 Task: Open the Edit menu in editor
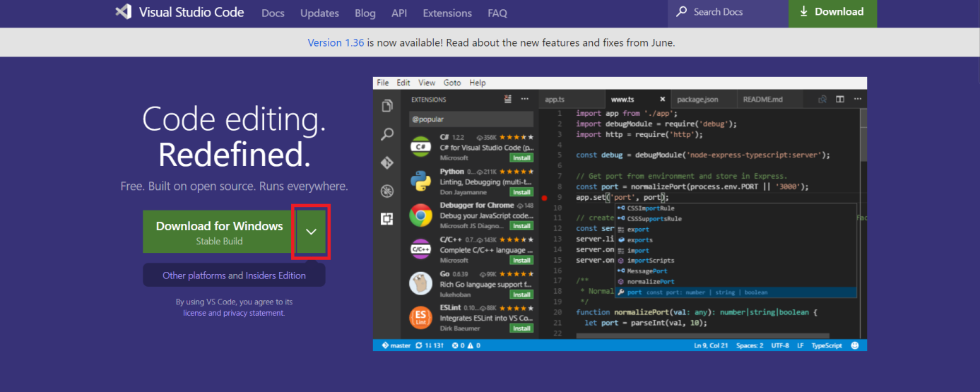[403, 83]
